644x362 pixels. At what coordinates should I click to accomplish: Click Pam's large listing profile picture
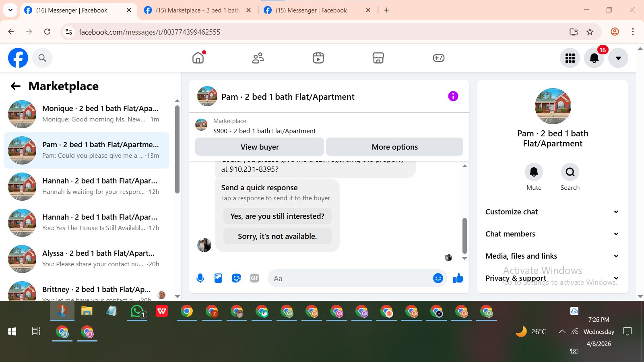click(553, 106)
